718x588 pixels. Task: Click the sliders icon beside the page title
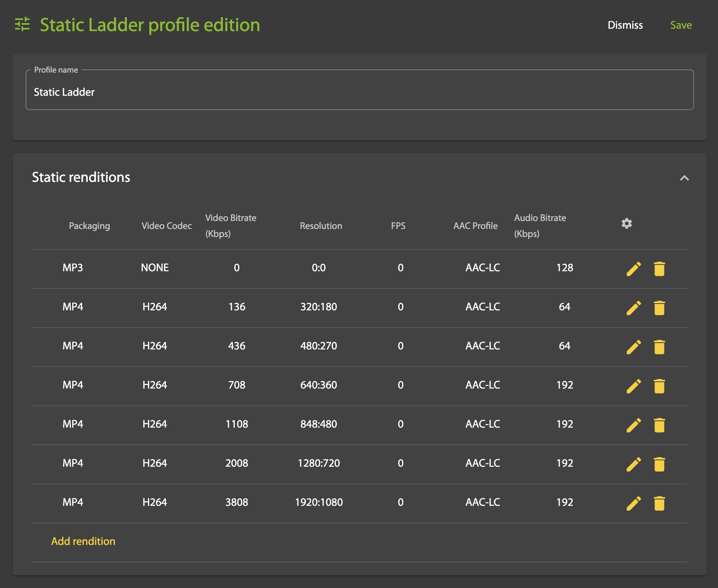(23, 25)
